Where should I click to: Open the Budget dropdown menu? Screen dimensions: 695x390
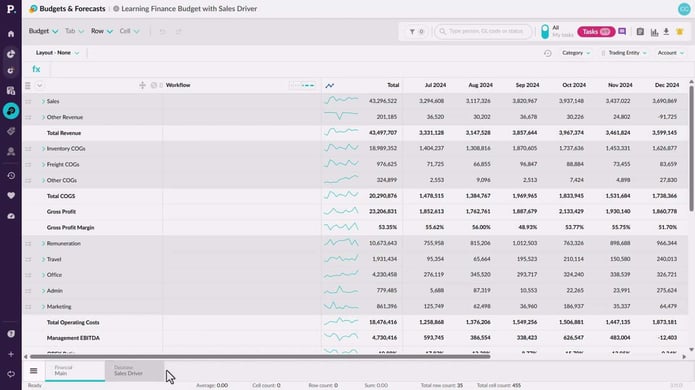coord(43,31)
